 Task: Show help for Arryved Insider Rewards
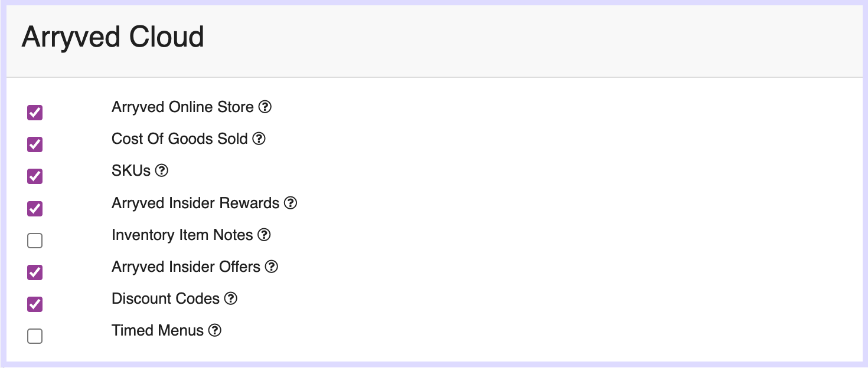tap(291, 203)
